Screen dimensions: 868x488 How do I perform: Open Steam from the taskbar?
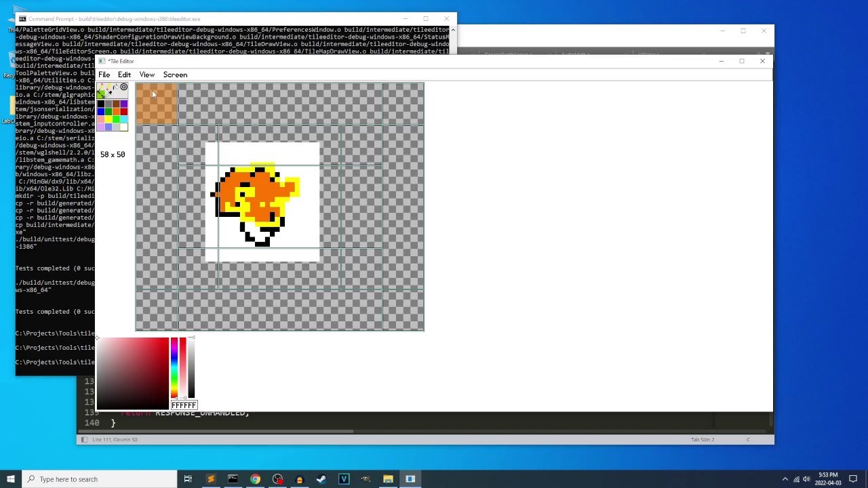click(321, 479)
